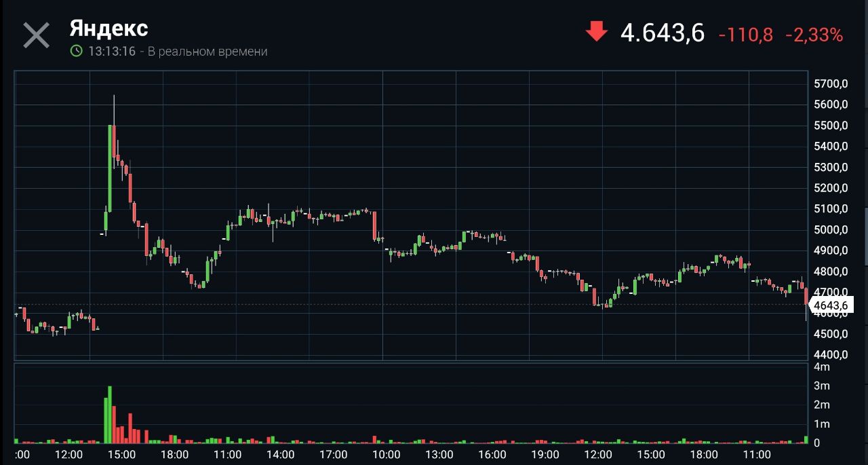
Task: Click the green clock icon beside 13:13:16
Action: (x=77, y=51)
